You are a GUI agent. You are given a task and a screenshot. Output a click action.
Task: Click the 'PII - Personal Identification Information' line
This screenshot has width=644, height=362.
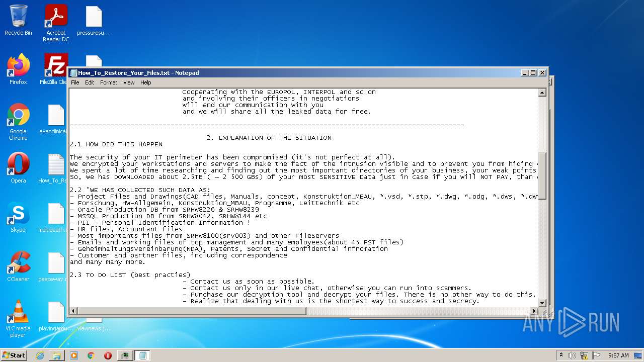[x=160, y=223]
